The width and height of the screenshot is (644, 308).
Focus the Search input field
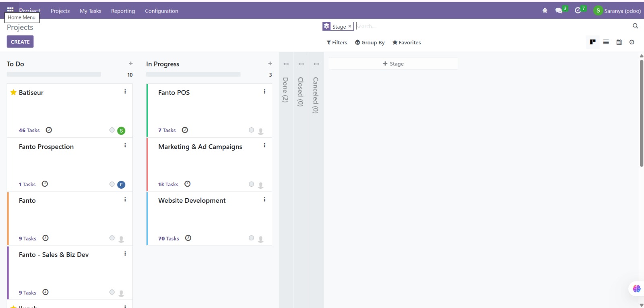tap(493, 26)
